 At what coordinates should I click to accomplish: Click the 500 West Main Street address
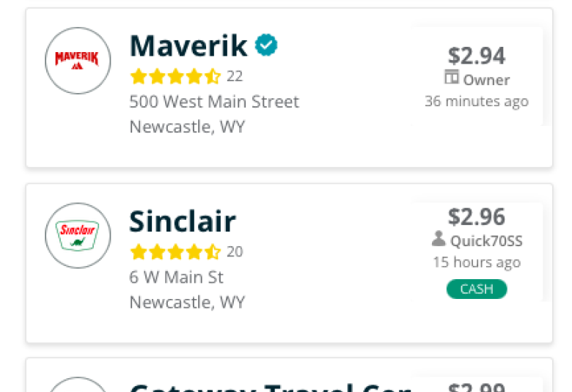tap(214, 102)
